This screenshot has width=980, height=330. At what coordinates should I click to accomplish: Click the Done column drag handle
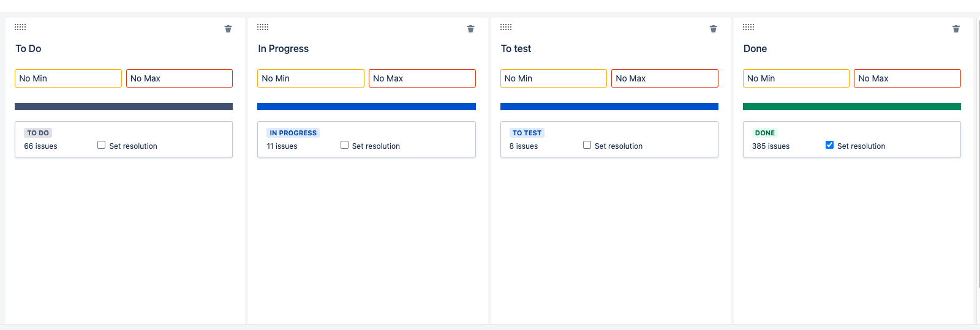tap(748, 27)
